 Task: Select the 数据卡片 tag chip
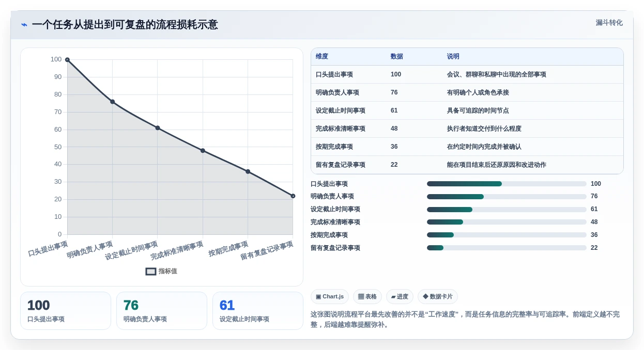coord(438,297)
